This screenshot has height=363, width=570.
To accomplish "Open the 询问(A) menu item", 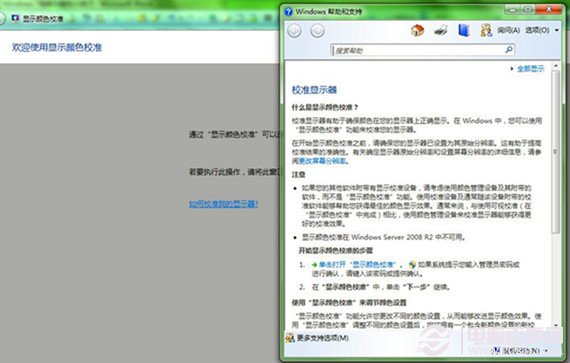I will [x=509, y=30].
